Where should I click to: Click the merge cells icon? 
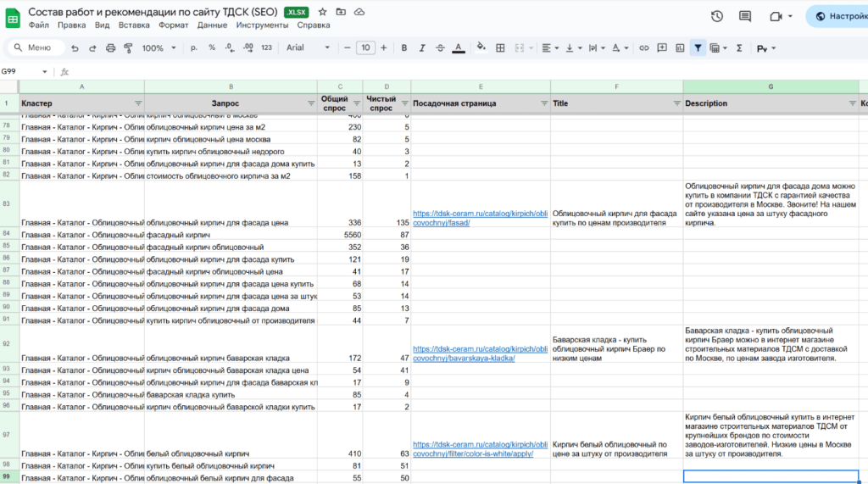coord(520,48)
